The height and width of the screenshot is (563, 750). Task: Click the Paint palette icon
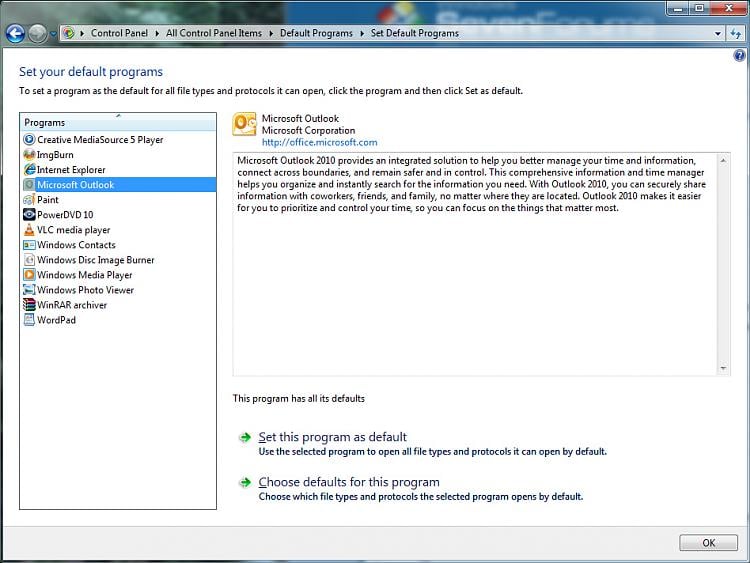[x=29, y=199]
